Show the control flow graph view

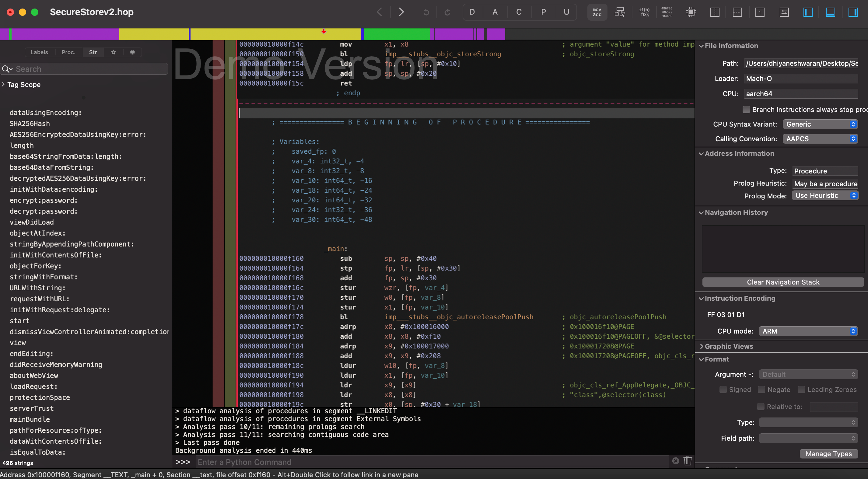(x=620, y=12)
